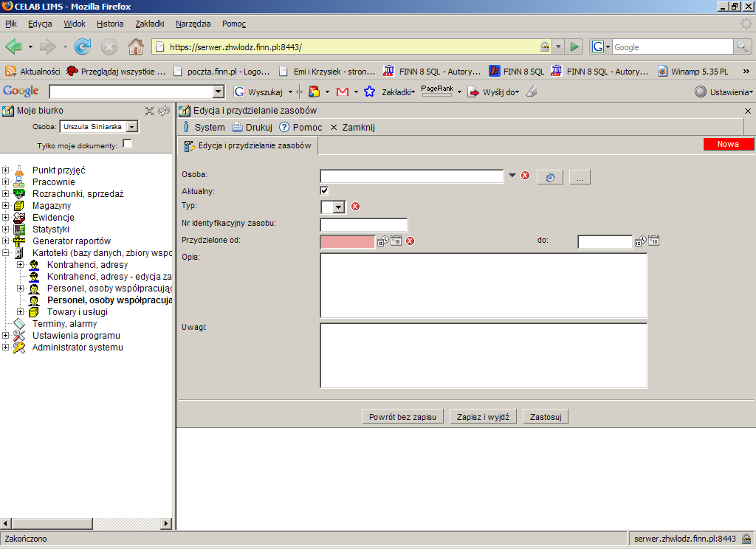Toggle the Aktualny checkbox
756x549 pixels.
pos(325,190)
